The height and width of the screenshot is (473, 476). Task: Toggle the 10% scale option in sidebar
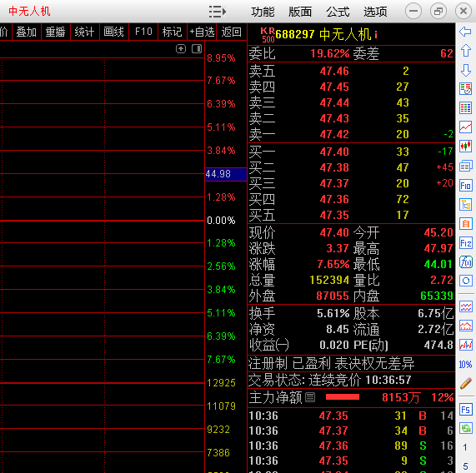(x=465, y=364)
